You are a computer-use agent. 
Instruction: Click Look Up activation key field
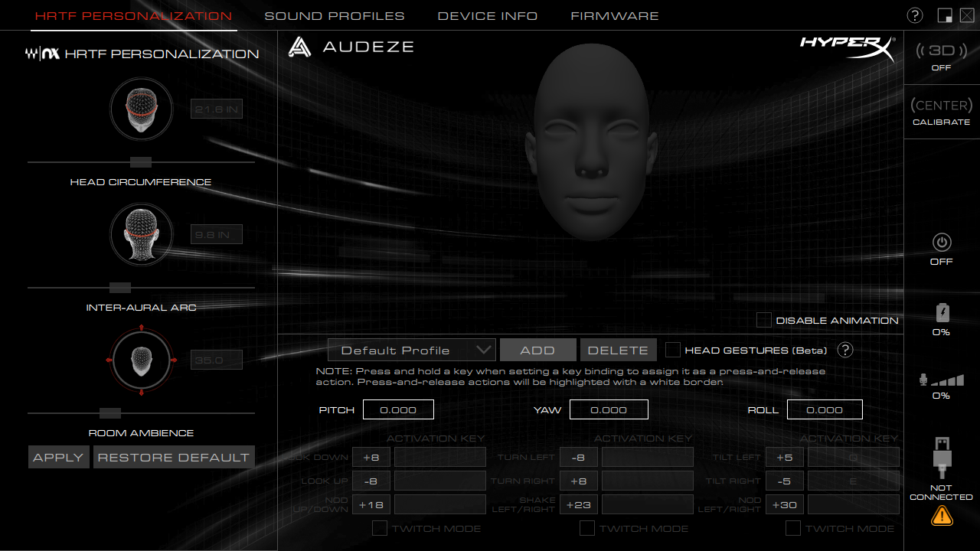click(x=440, y=481)
